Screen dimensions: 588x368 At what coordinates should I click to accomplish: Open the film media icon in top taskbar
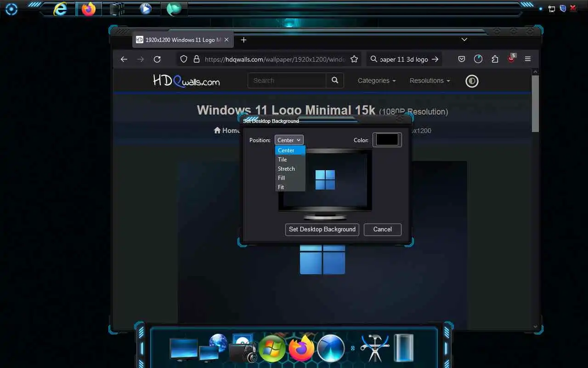(117, 9)
